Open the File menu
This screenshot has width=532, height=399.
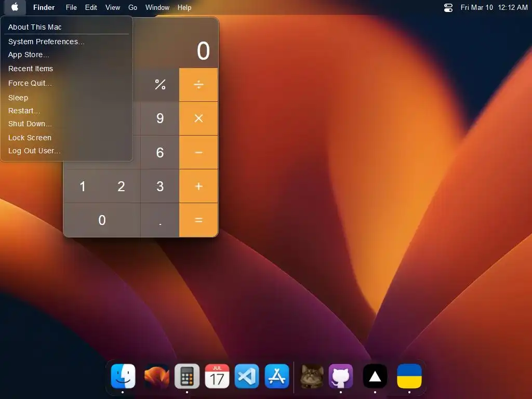(71, 7)
